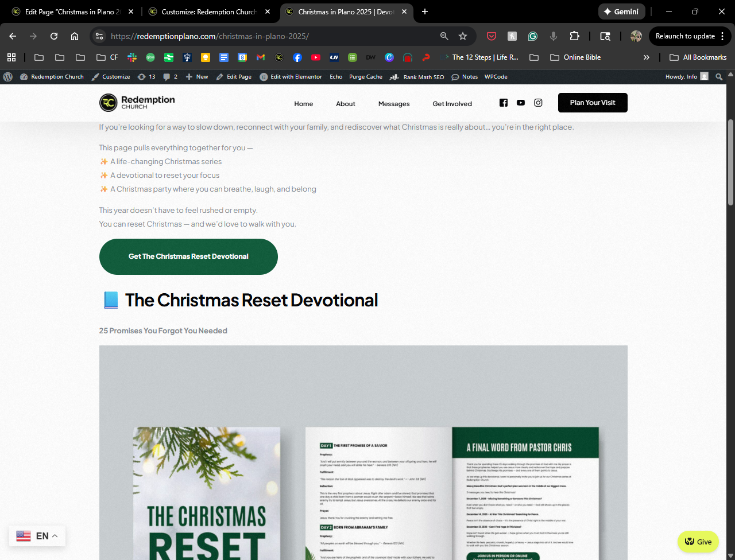Open the Chrome extensions puzzle icon
The image size is (735, 560).
574,36
